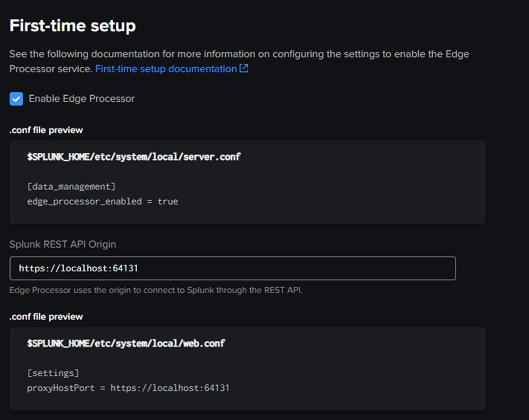Screen dimensions: 529x420
Task: Click the Splunk REST API Origin label
Action: click(63, 244)
